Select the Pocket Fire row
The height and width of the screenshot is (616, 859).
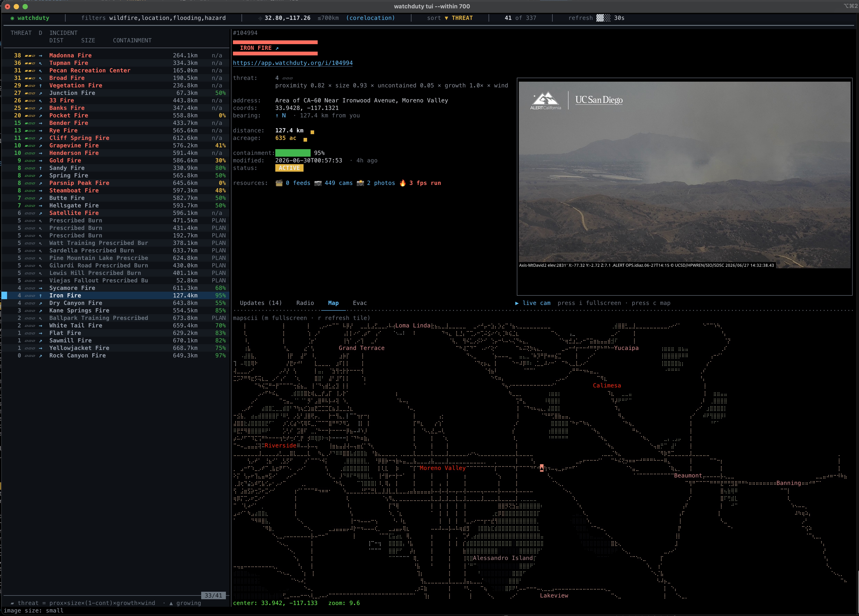[116, 116]
